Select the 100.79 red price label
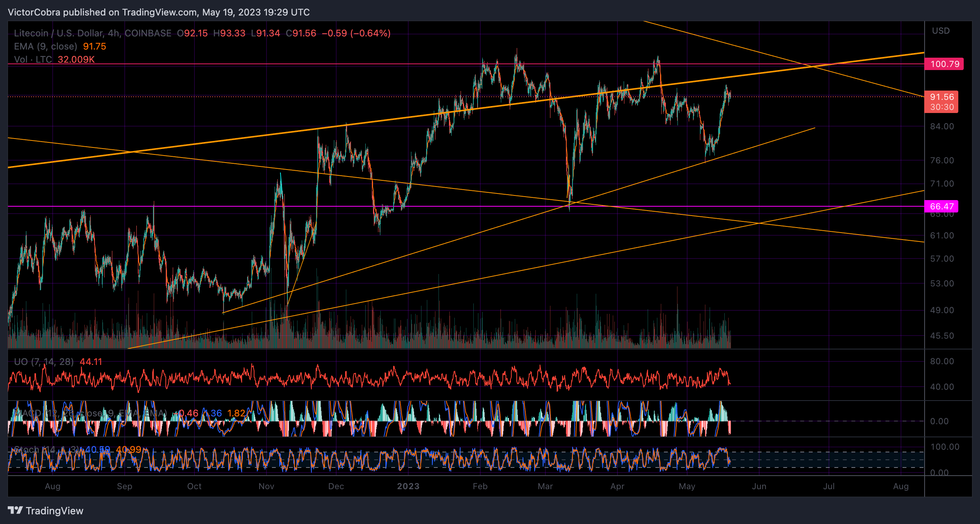Image resolution: width=980 pixels, height=524 pixels. tap(944, 64)
